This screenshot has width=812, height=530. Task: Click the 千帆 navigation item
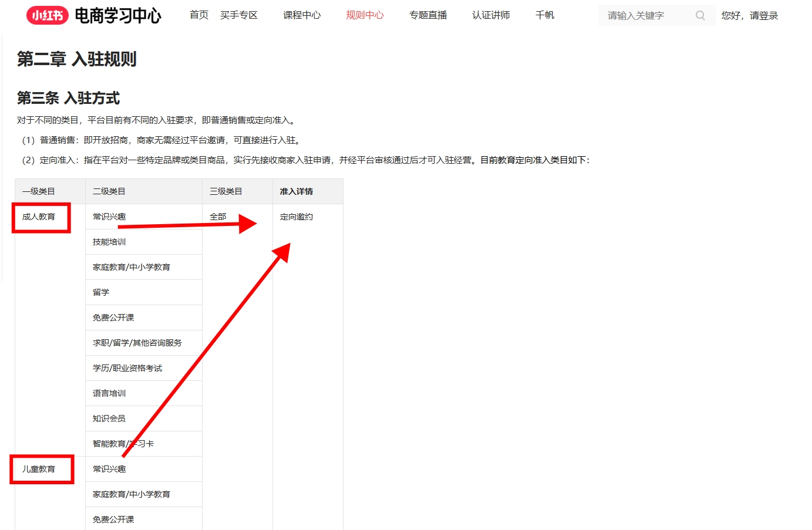coord(544,15)
